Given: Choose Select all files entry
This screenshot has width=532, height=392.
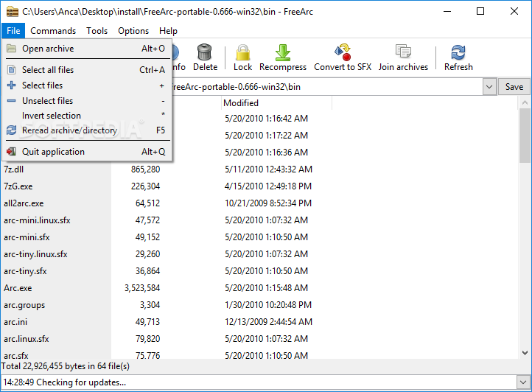Looking at the screenshot, I should coord(87,69).
